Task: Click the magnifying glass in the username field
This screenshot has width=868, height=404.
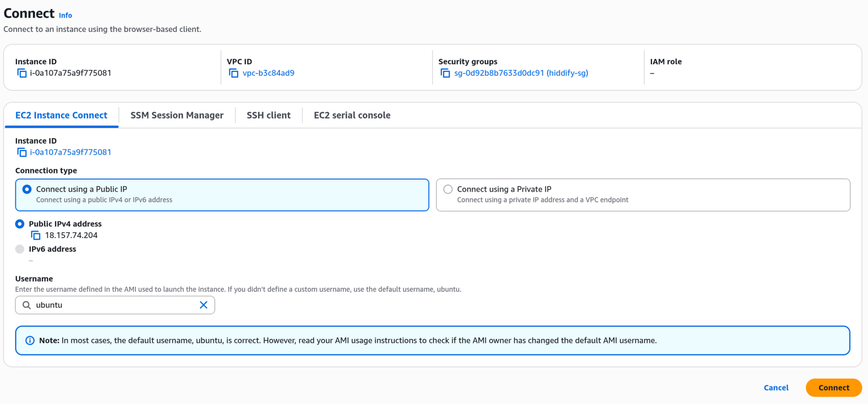Action: coord(27,305)
